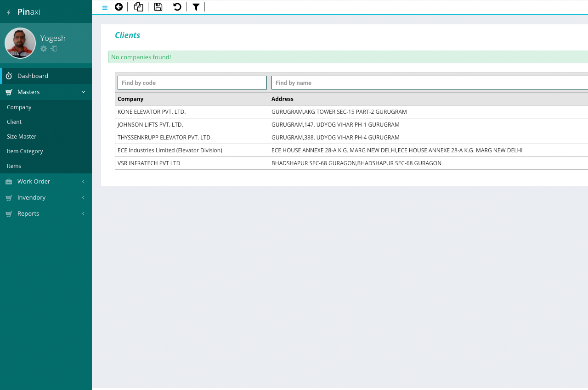
Task: Click the Pinaxi brand title
Action: click(29, 12)
